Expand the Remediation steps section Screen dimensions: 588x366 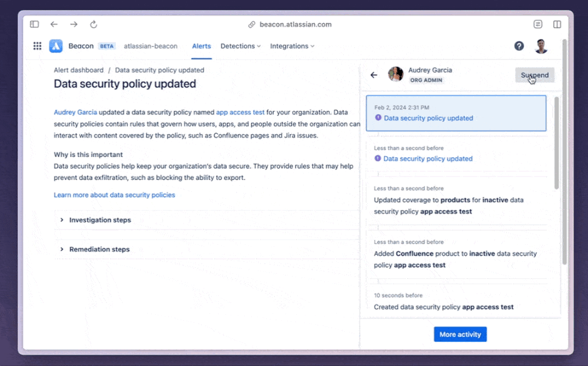tap(207, 249)
